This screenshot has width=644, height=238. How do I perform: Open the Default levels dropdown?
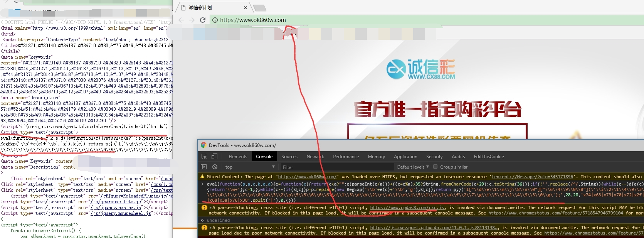coord(413,167)
